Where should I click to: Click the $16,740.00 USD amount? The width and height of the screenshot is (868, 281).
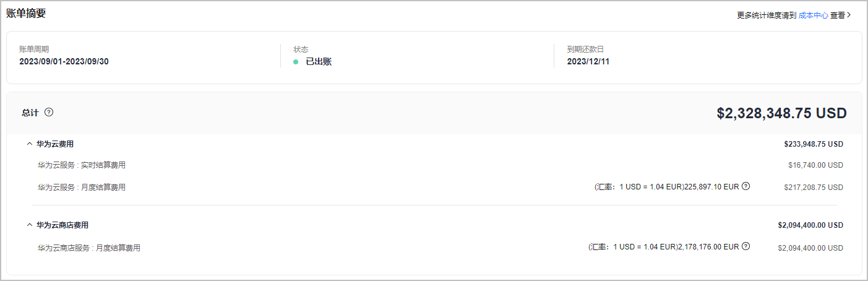coord(815,165)
